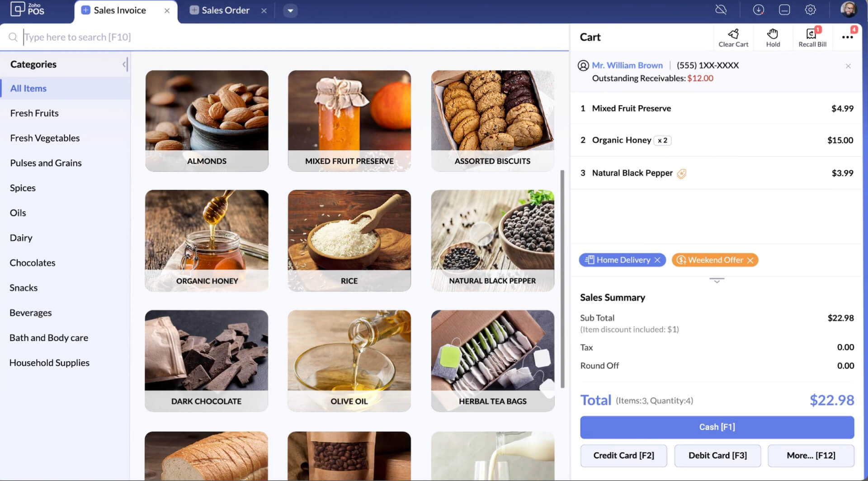868x481 pixels.
Task: Open the downloads icon in top bar
Action: pyautogui.click(x=758, y=10)
